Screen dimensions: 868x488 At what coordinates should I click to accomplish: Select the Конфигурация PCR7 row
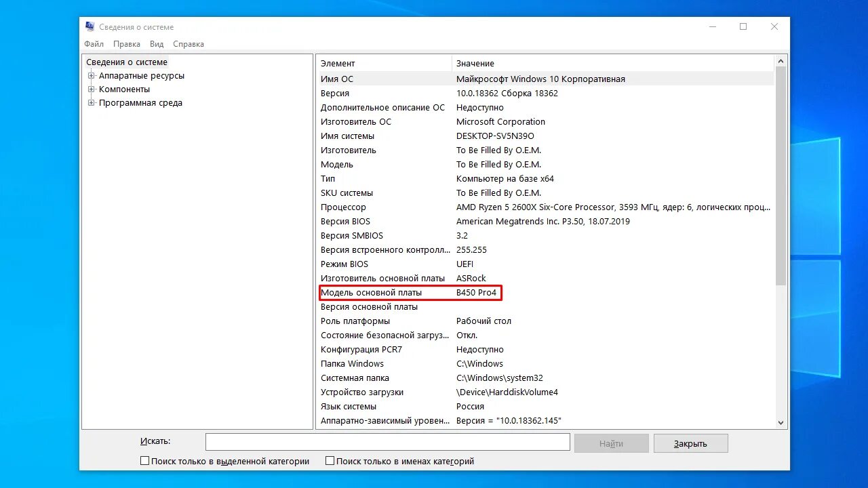[x=545, y=349]
